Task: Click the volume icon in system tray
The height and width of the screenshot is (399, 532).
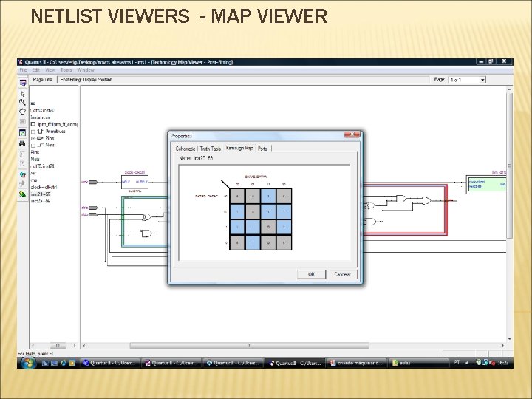Action: coord(492,363)
